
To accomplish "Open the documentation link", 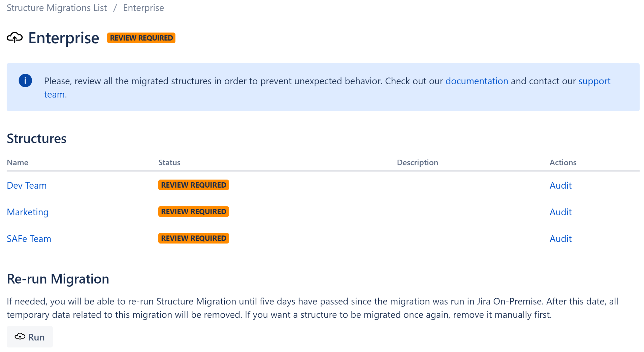I will 477,81.
